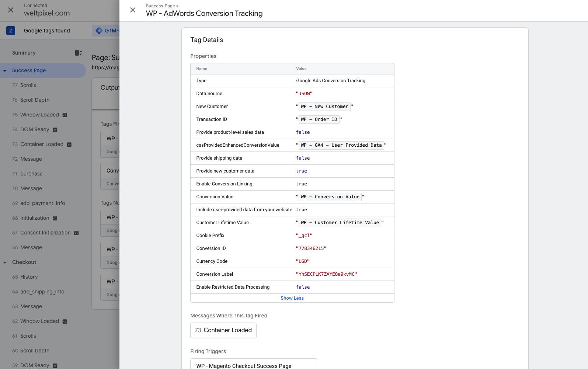Click the Output tab in the background page

[110, 88]
